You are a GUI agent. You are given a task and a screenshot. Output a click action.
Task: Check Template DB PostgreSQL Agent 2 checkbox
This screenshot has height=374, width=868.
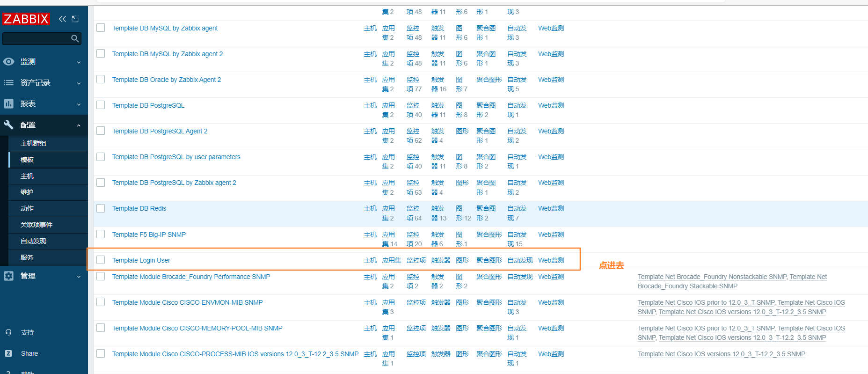[x=101, y=131]
